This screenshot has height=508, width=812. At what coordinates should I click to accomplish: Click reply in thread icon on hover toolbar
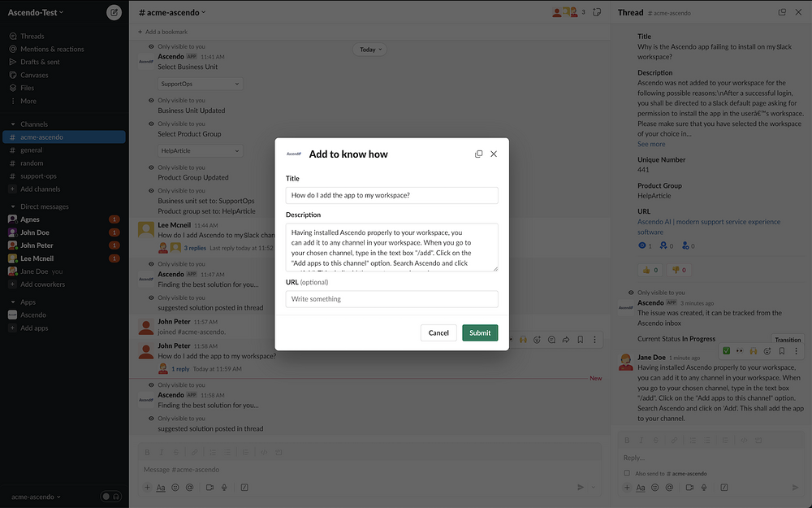click(x=551, y=340)
